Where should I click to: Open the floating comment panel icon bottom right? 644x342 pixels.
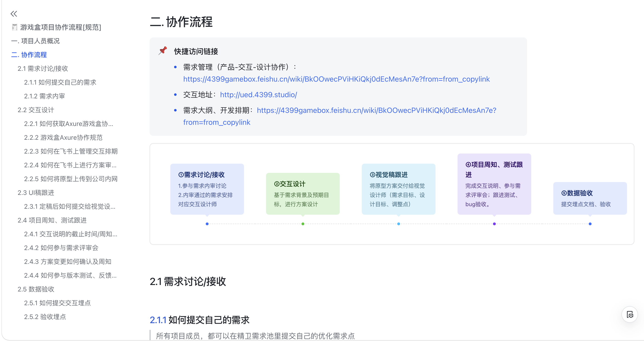click(629, 315)
